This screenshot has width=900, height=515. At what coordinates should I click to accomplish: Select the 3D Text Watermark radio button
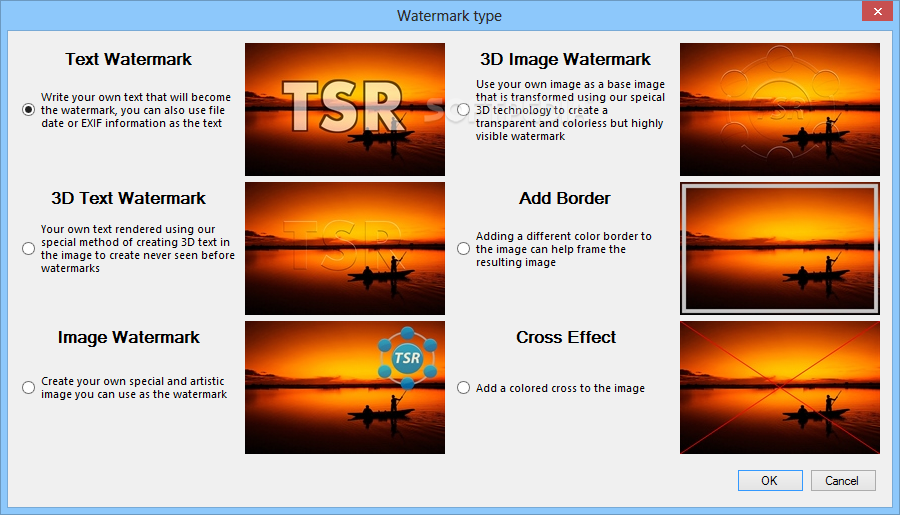28,249
